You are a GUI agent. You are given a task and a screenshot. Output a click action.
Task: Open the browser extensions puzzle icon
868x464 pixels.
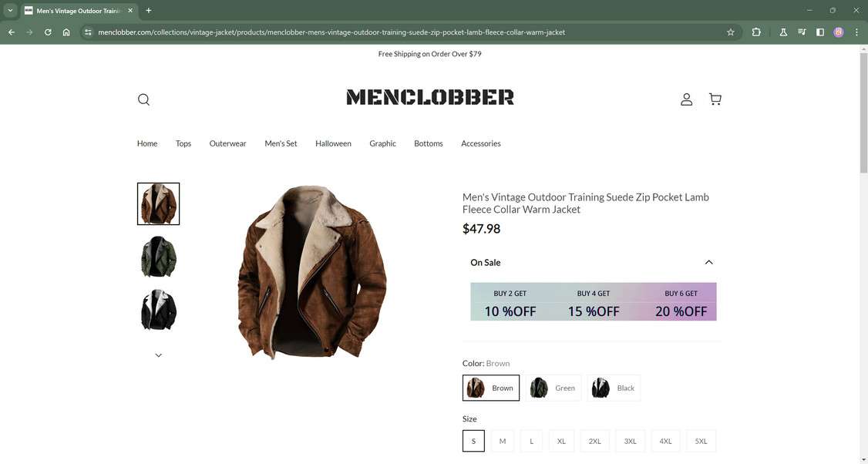755,32
